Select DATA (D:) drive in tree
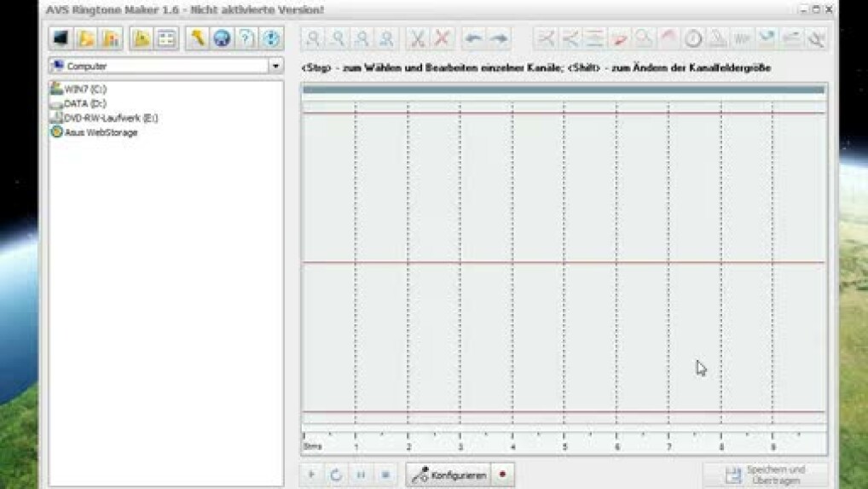Screen dimensions: 868x489 84,103
